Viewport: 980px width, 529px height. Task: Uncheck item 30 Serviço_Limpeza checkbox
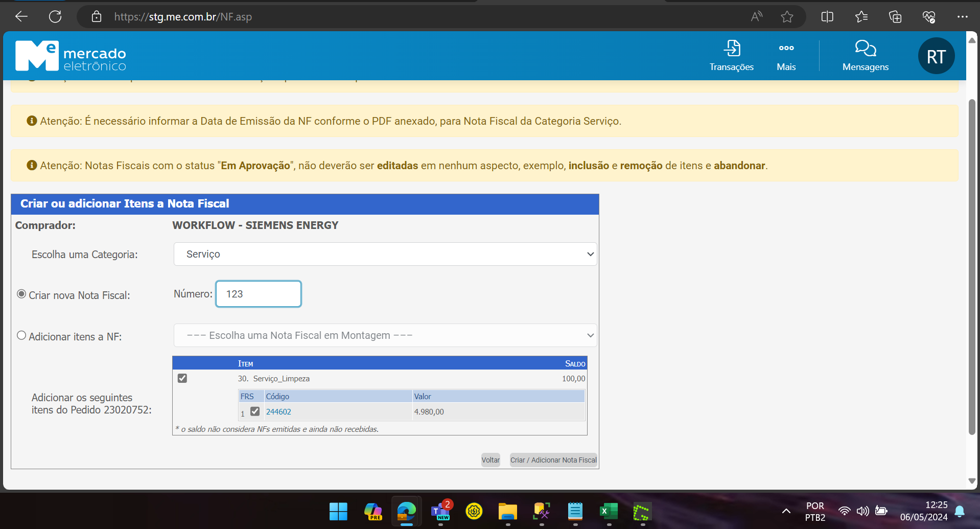(182, 378)
